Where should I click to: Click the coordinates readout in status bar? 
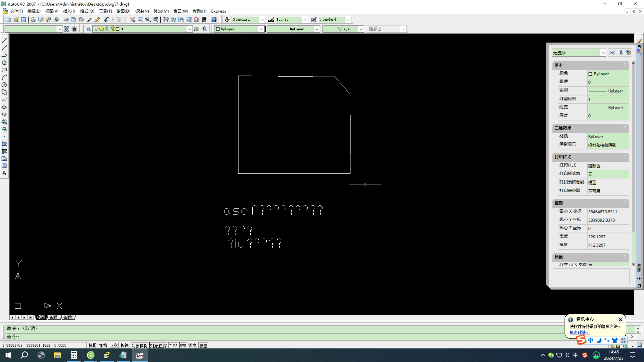(43, 346)
